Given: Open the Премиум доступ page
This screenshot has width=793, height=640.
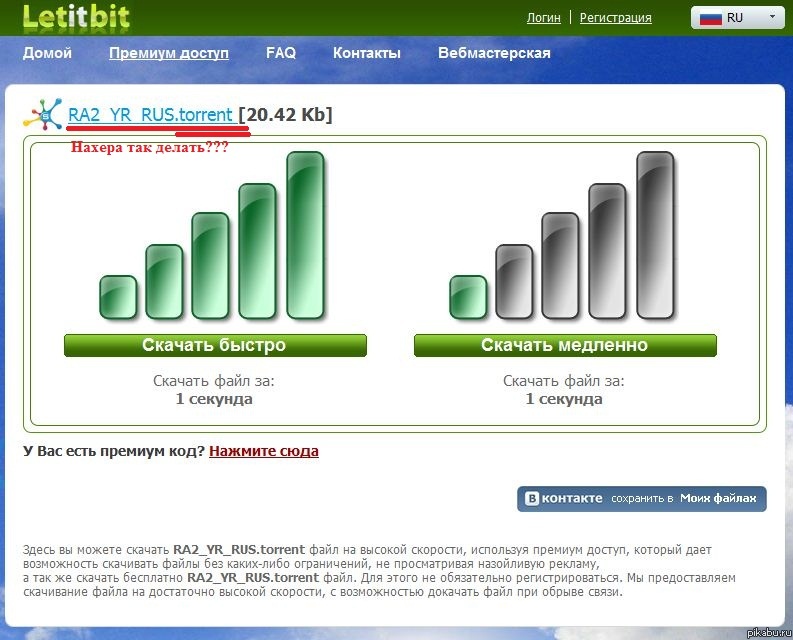Looking at the screenshot, I should tap(169, 53).
